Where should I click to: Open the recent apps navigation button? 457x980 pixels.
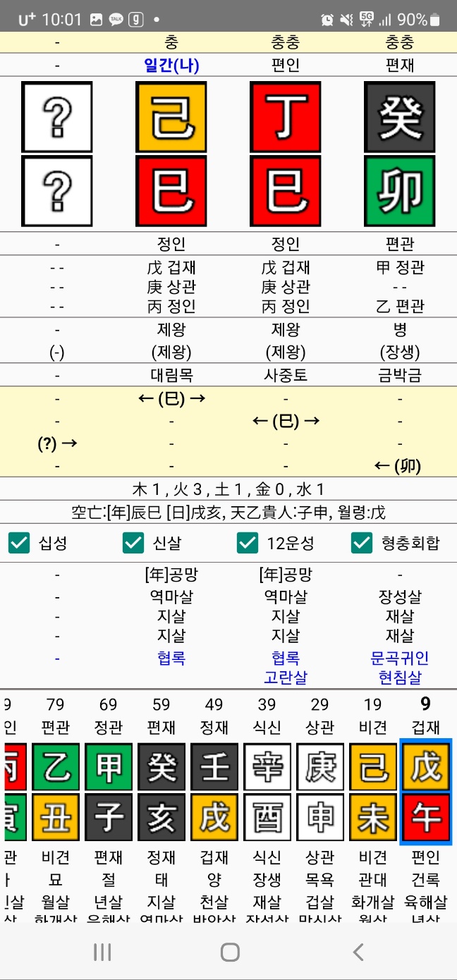102,953
